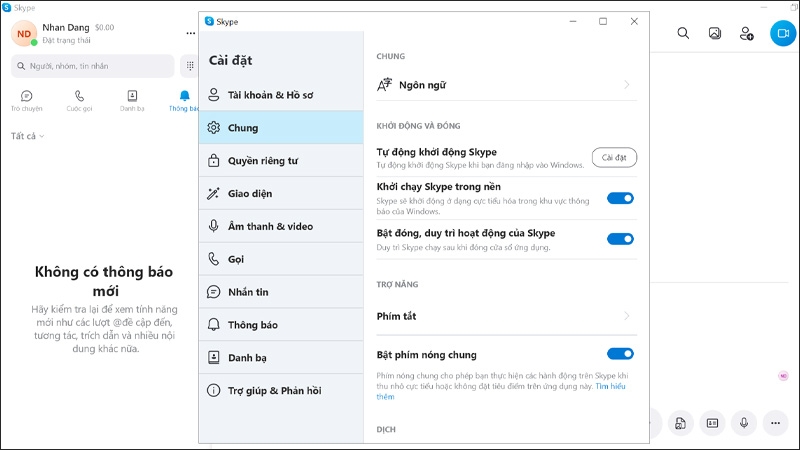
Task: Open Nhắn tin messaging settings
Action: point(281,292)
